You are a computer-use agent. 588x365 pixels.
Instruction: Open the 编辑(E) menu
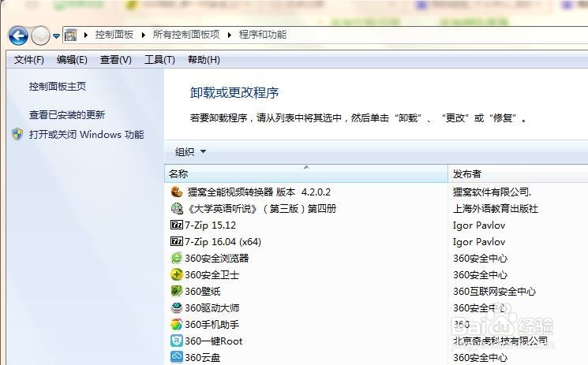72,60
